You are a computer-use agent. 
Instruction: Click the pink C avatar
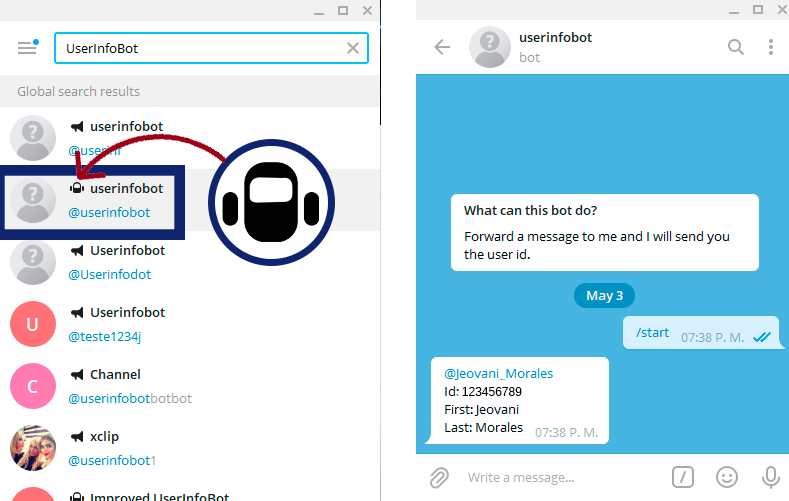click(x=33, y=386)
